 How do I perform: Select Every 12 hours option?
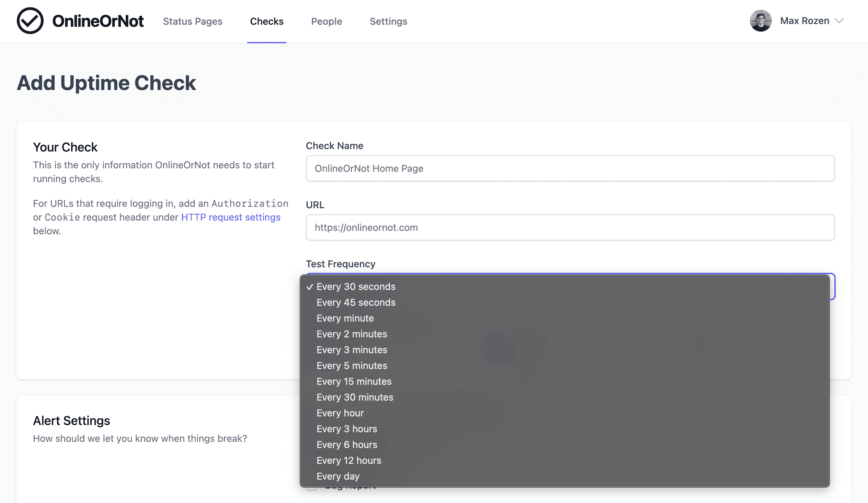[x=349, y=460]
